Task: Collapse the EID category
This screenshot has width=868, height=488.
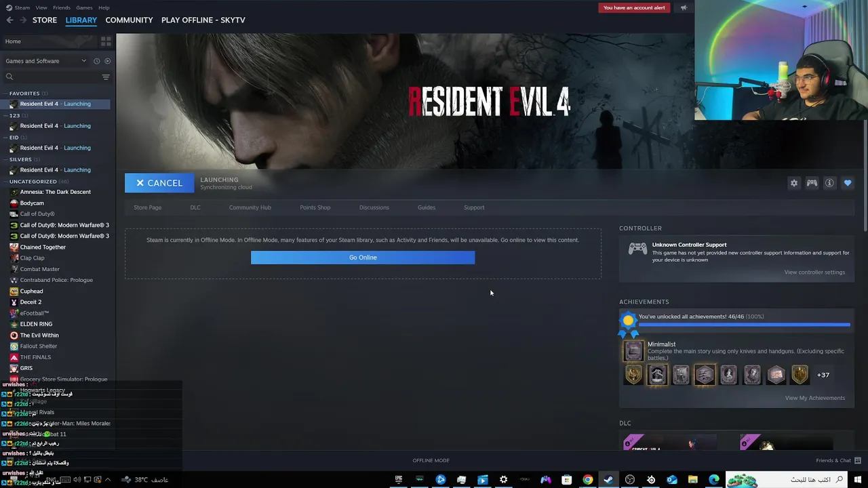Action: [x=14, y=138]
